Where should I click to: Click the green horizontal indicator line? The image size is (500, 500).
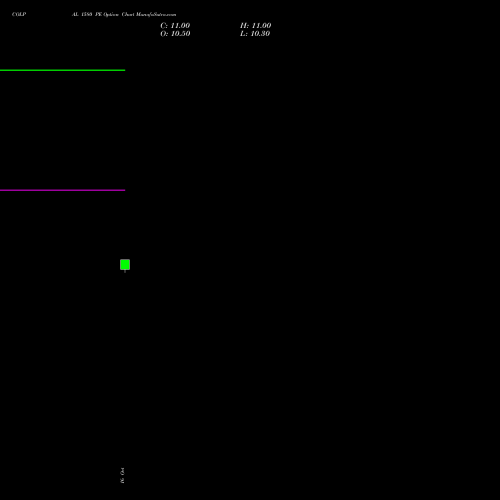pos(62,70)
